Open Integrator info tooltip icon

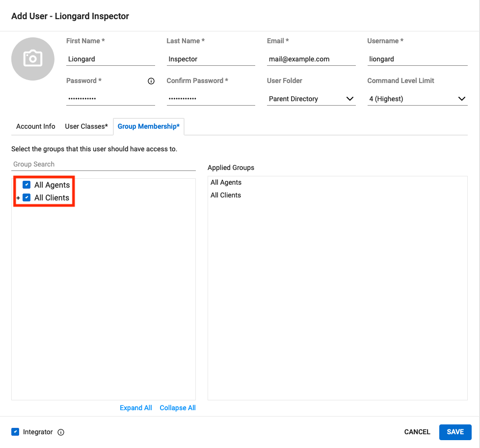(61, 432)
